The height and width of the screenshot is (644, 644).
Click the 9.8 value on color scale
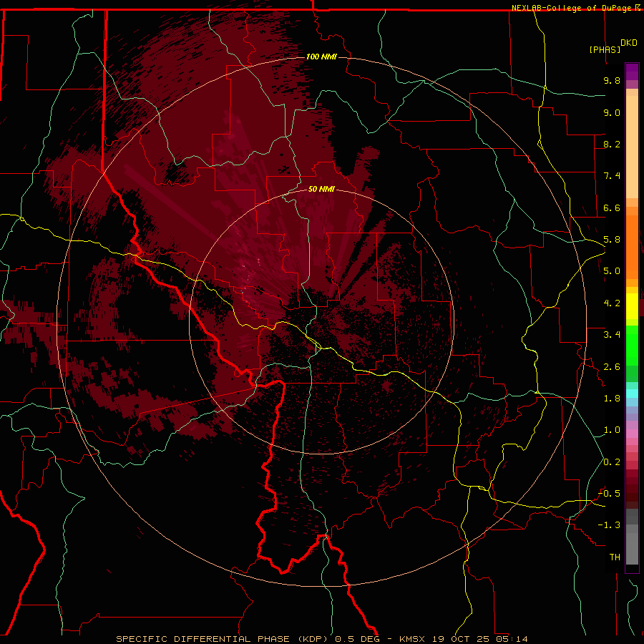coord(612,80)
